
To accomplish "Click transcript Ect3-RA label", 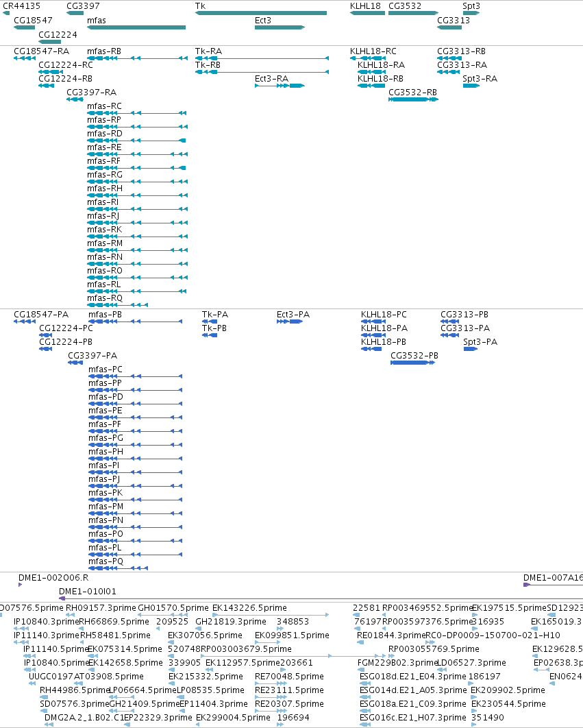I will pyautogui.click(x=271, y=78).
